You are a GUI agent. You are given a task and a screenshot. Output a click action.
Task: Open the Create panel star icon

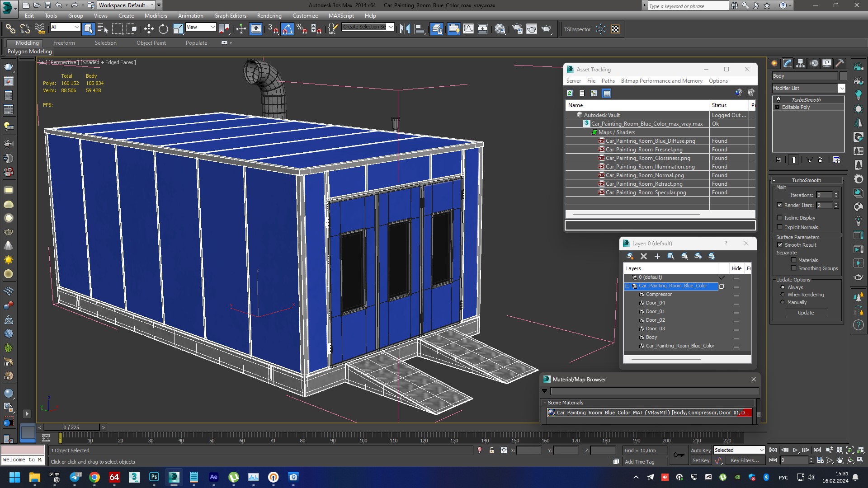pyautogui.click(x=774, y=63)
